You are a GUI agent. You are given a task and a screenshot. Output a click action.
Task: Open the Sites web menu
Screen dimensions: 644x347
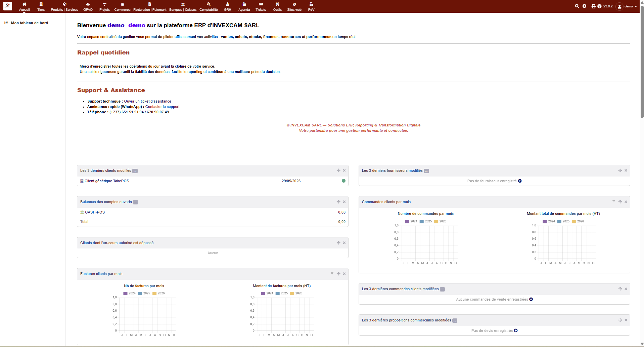294,6
